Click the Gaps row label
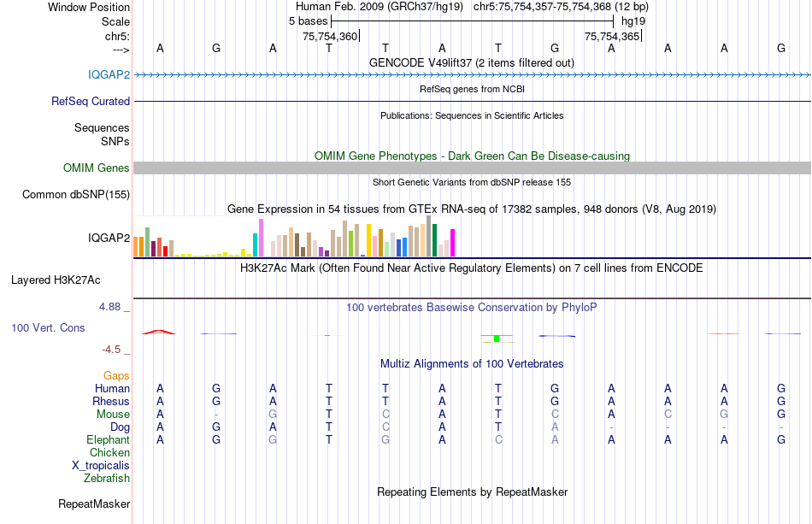The width and height of the screenshot is (812, 524). coord(116,376)
